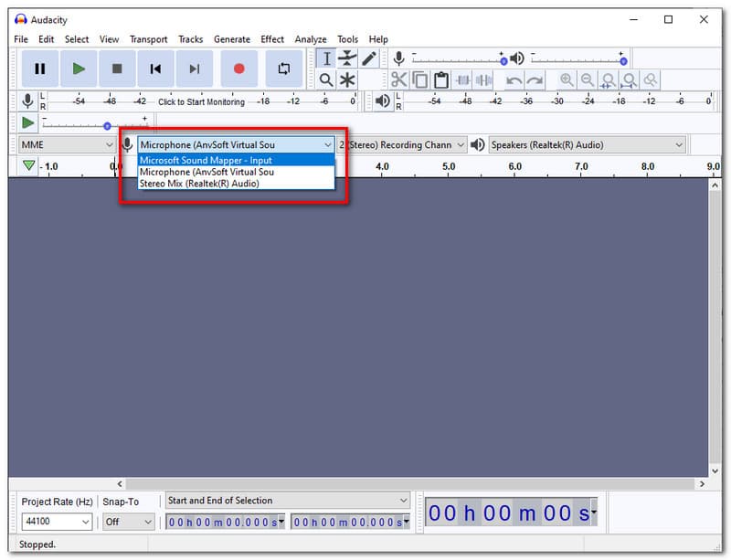Click the Paste clipboard icon
This screenshot has width=731, height=560.
coord(441,80)
